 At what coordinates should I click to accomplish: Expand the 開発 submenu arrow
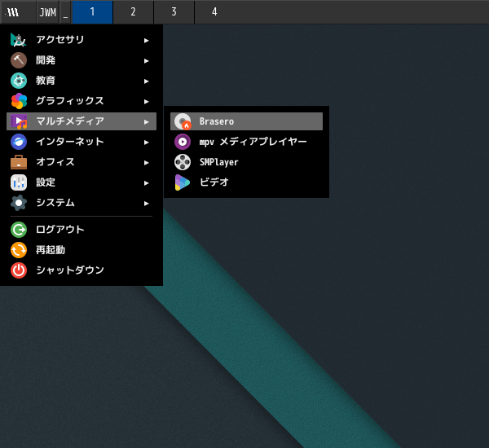(x=146, y=61)
